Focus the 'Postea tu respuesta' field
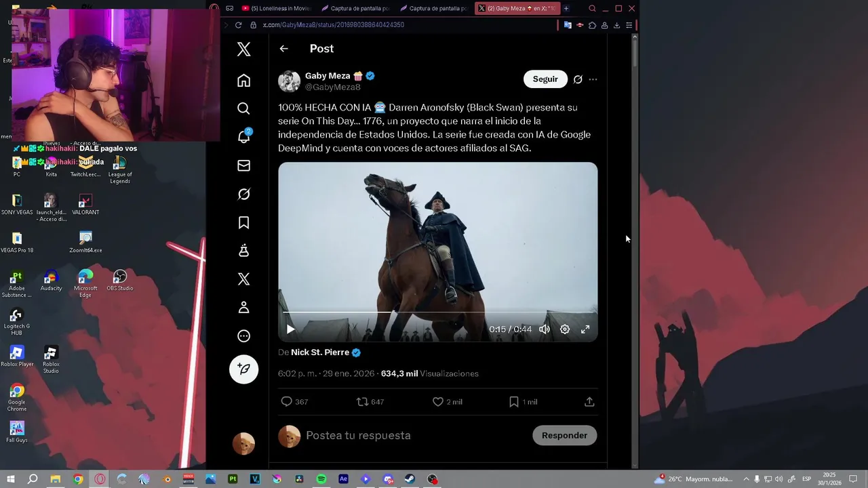The height and width of the screenshot is (488, 868). pyautogui.click(x=414, y=436)
